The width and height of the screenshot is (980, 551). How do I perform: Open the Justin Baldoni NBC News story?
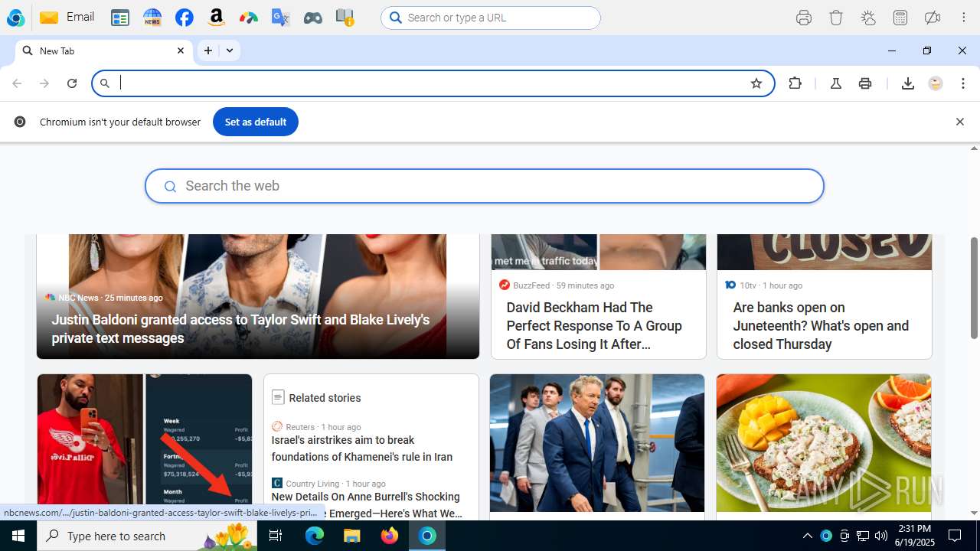click(258, 296)
